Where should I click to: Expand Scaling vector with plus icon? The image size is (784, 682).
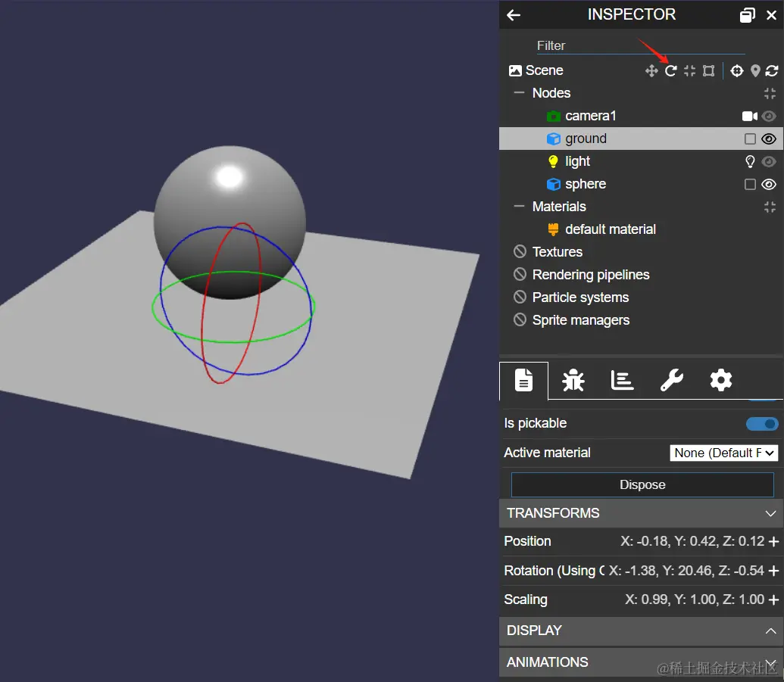[x=773, y=599]
